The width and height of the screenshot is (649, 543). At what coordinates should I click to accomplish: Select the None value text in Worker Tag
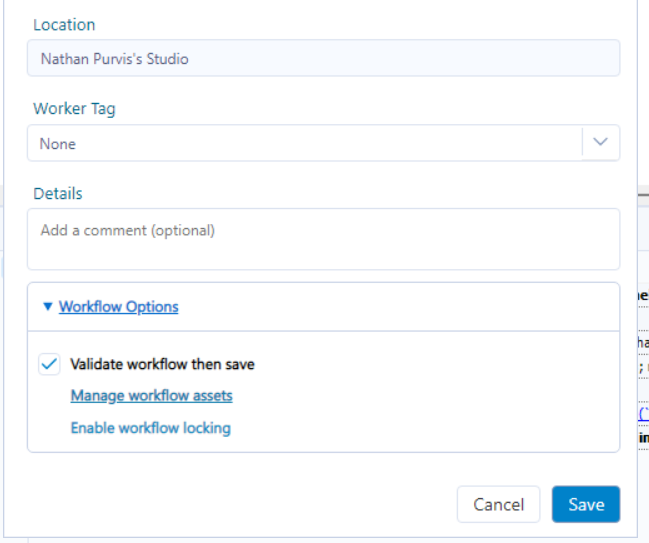[x=58, y=144]
